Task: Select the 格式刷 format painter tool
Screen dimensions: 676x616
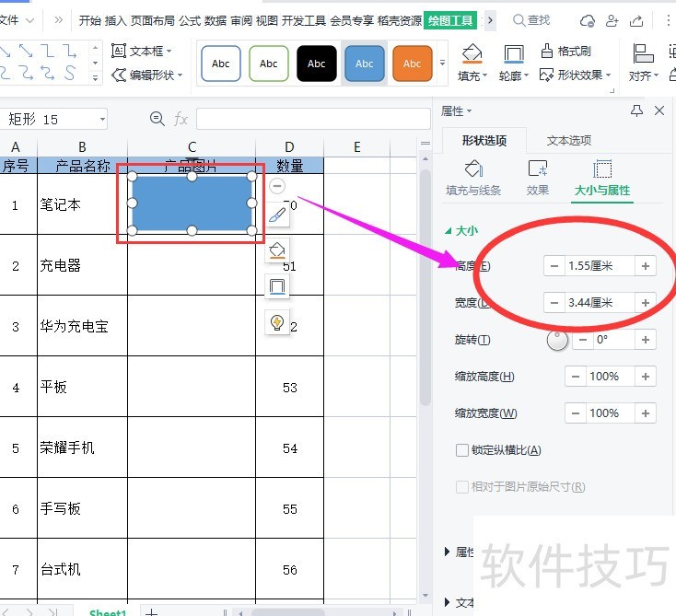Action: [565, 52]
